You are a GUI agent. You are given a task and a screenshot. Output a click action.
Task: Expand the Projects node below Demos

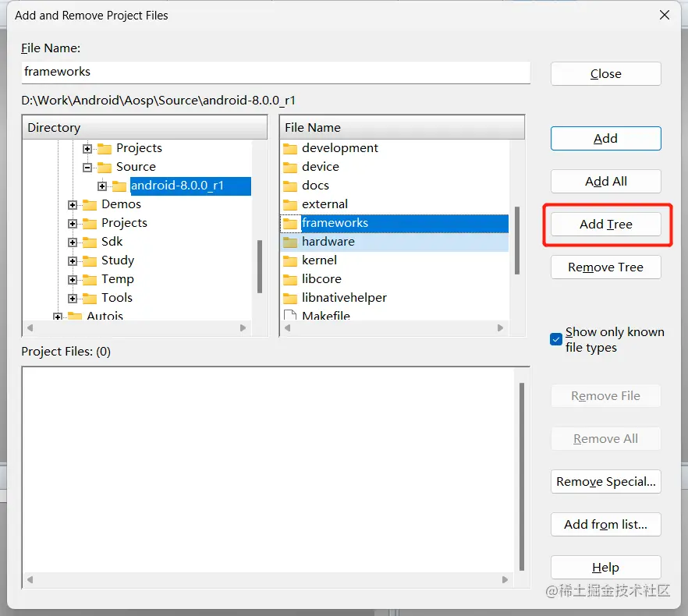73,224
